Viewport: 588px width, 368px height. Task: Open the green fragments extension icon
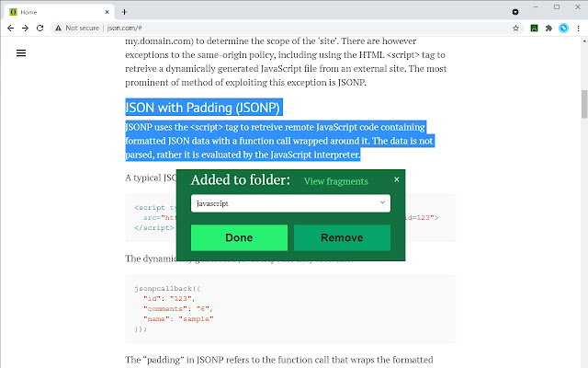pyautogui.click(x=534, y=29)
